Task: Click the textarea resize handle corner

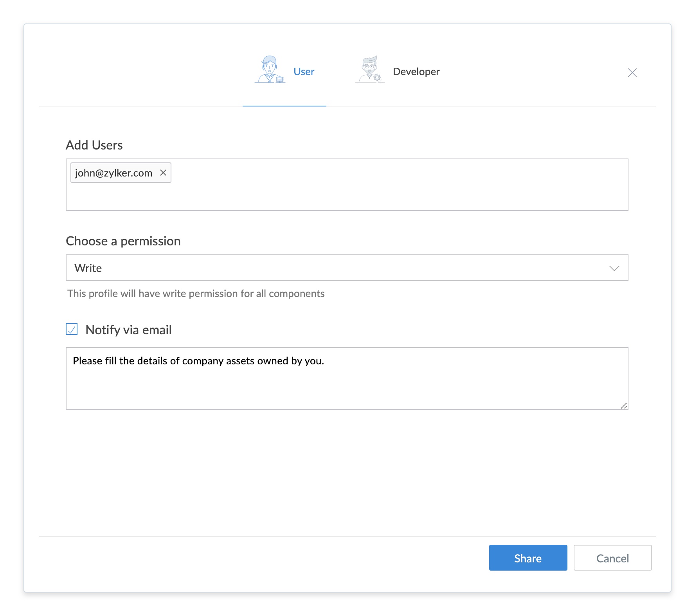Action: coord(624,405)
